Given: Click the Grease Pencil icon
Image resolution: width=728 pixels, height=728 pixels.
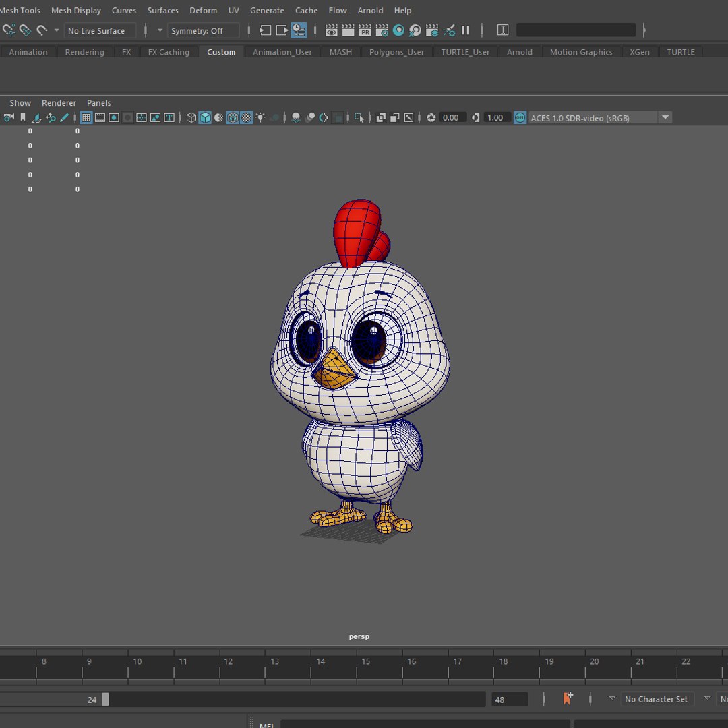Looking at the screenshot, I should pyautogui.click(x=64, y=118).
